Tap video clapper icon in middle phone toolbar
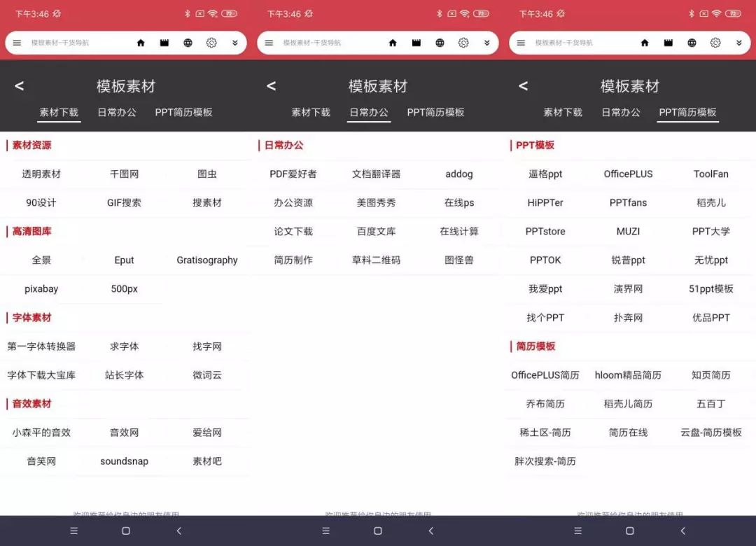The width and height of the screenshot is (756, 546). tap(416, 43)
